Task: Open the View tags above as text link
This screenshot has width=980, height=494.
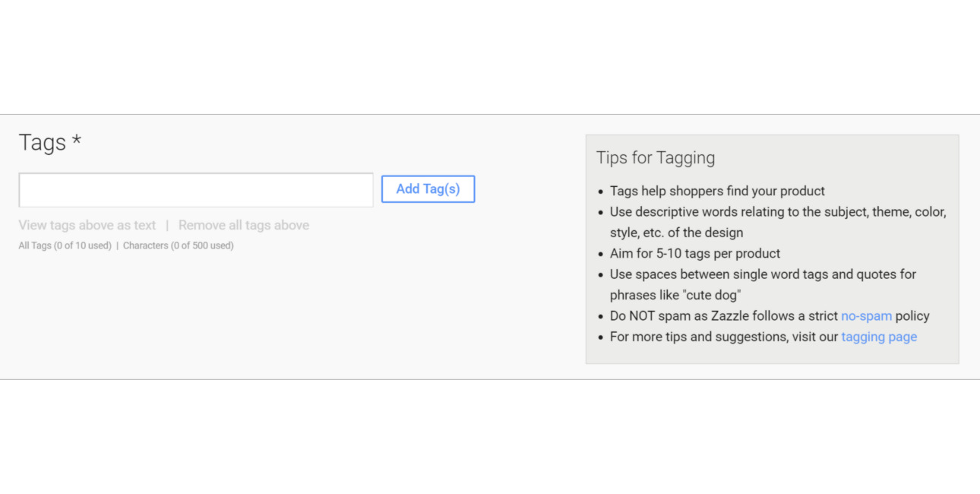Action: point(87,225)
